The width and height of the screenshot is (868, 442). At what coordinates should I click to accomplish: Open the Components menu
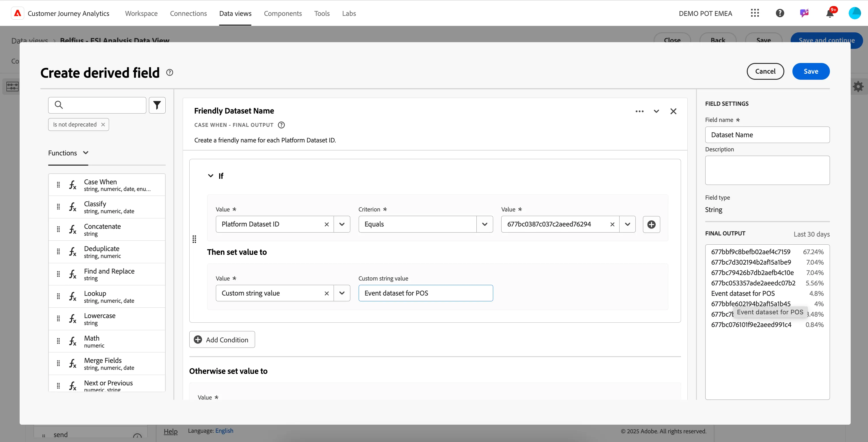tap(283, 13)
